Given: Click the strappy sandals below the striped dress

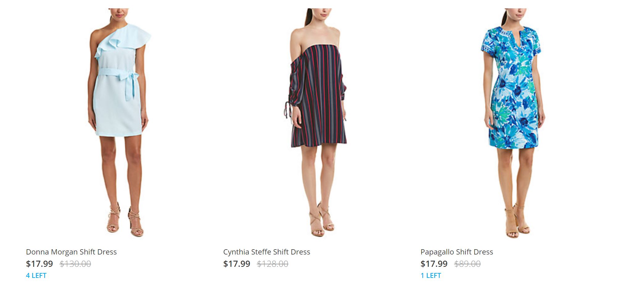Looking at the screenshot, I should 321,220.
